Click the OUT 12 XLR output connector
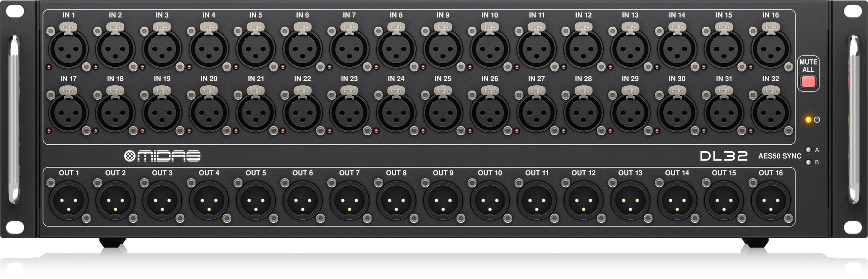Viewport: 868px width, 279px height. pos(583,201)
